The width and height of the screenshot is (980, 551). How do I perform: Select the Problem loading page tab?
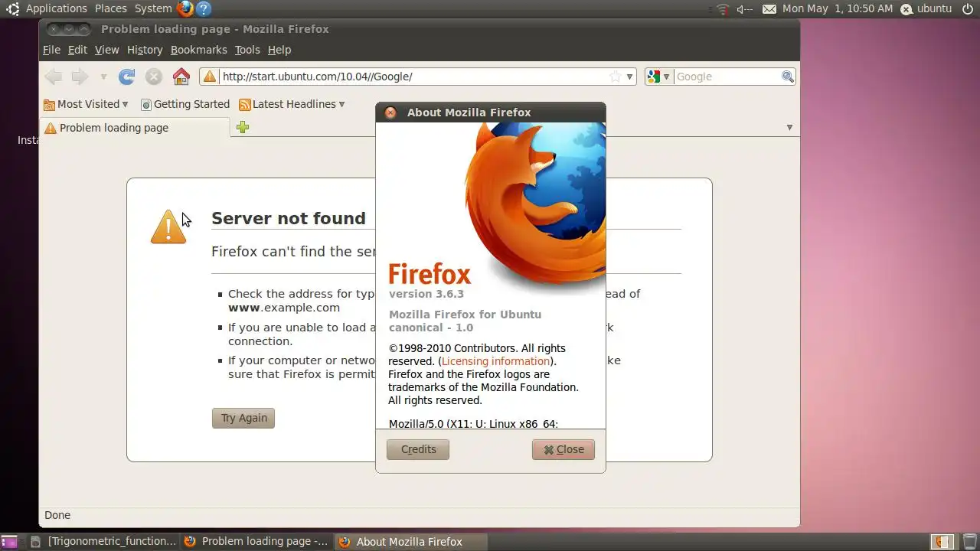pos(134,128)
